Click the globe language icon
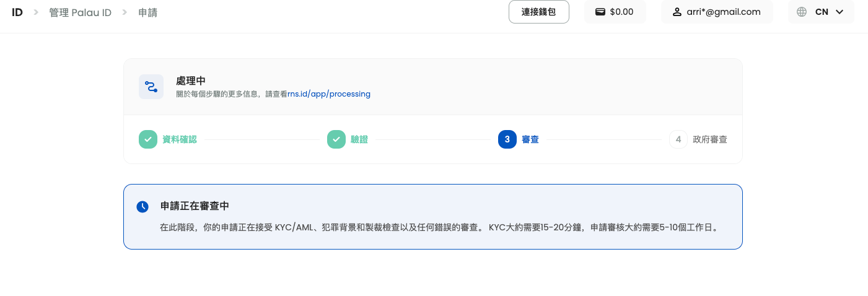868x296 pixels. (x=802, y=12)
